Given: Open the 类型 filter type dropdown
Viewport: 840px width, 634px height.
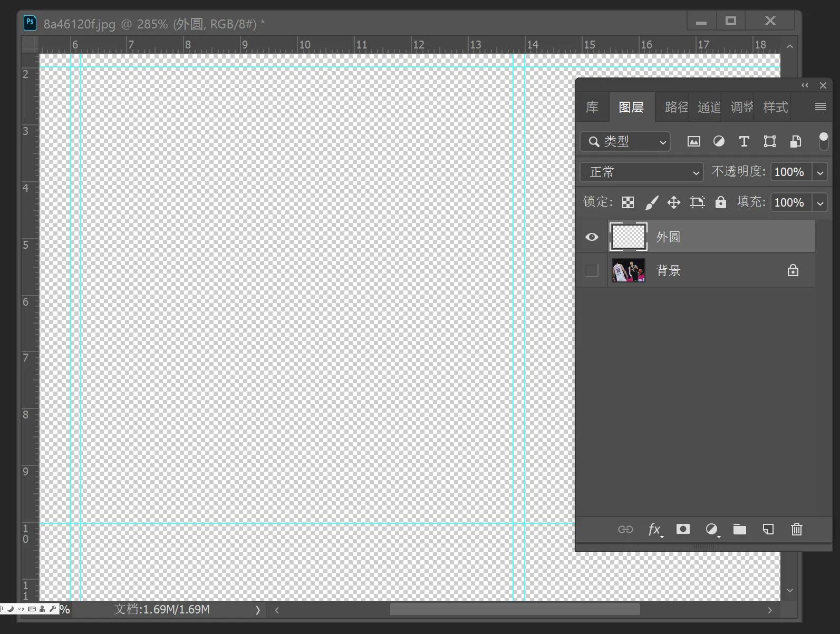Looking at the screenshot, I should coord(625,141).
